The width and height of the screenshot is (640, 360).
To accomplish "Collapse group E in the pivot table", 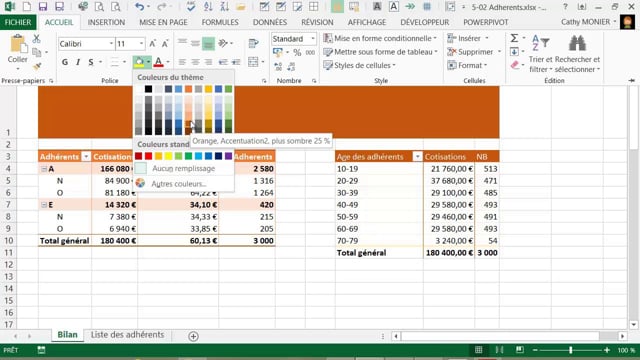I will (44, 205).
